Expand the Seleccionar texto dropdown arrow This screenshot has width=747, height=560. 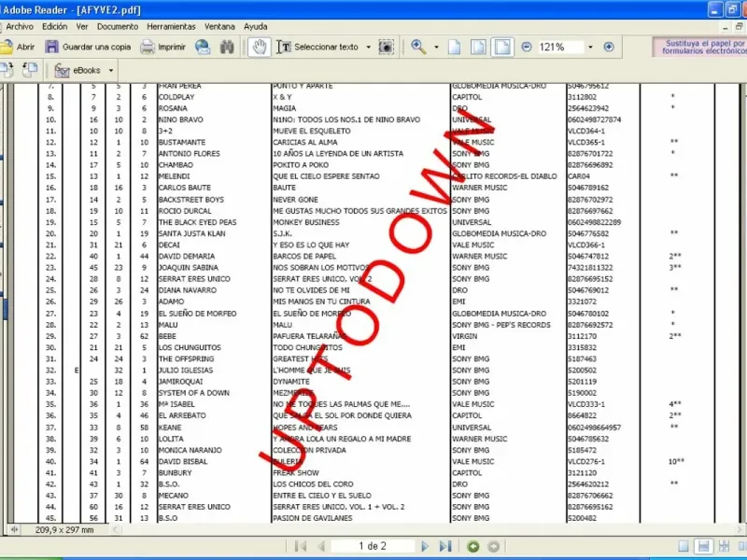pos(368,48)
